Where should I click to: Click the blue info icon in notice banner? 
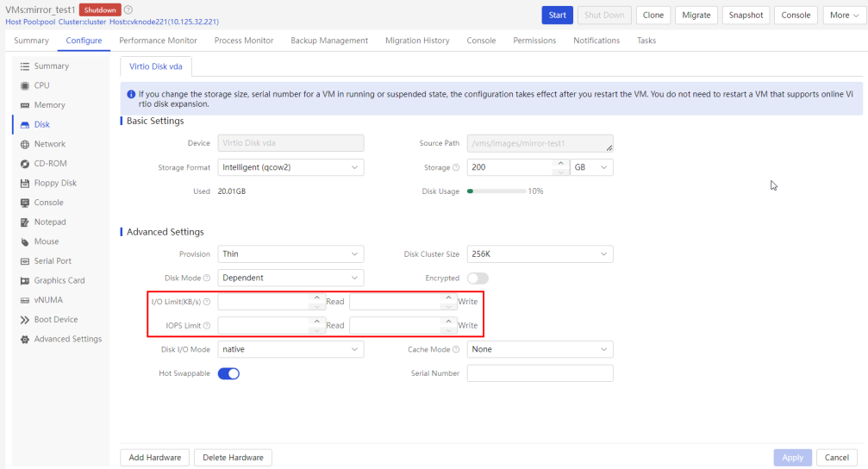pyautogui.click(x=131, y=94)
